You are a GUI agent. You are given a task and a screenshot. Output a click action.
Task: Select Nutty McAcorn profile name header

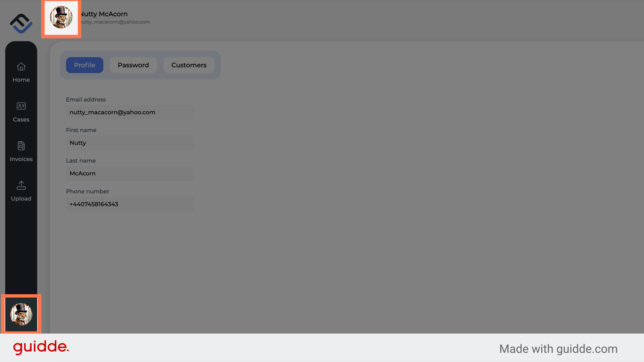(104, 14)
